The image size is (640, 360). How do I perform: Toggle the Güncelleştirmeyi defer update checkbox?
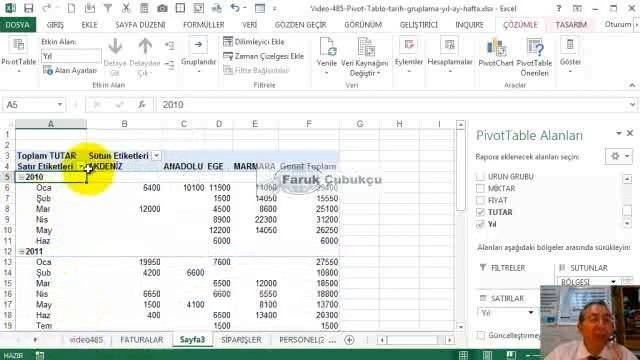pos(481,335)
